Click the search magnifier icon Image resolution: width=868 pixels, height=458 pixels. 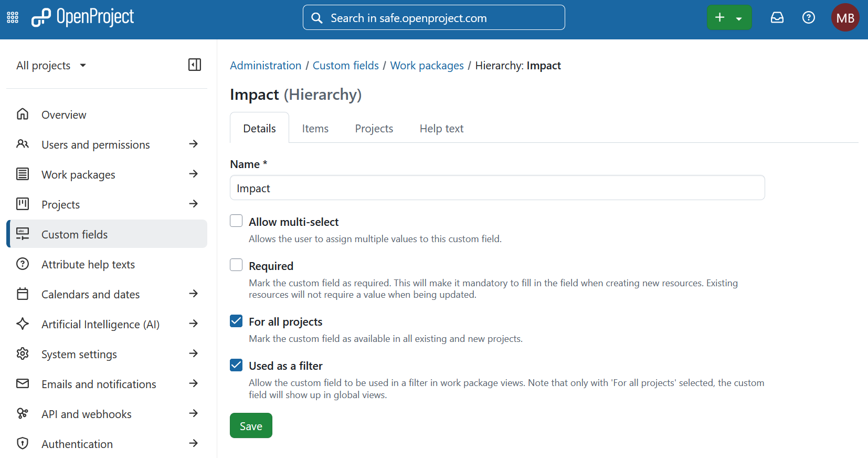317,18
